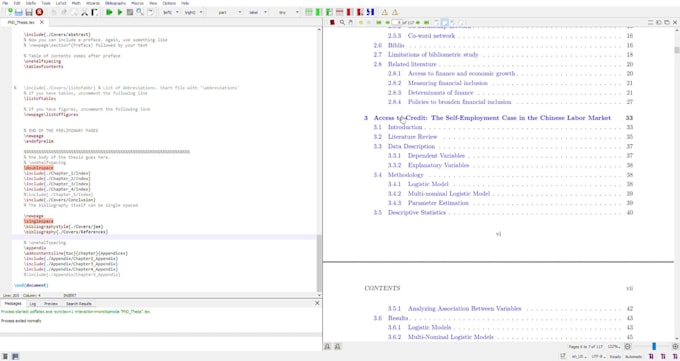Open the Literature Review contents link

(412, 137)
